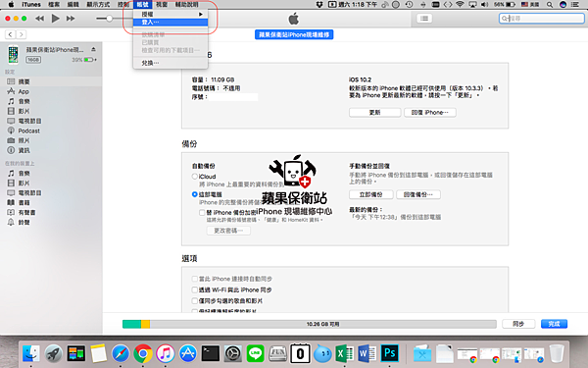Skip ahead with the fast-forward button
This screenshot has width=588, height=368.
71,19
